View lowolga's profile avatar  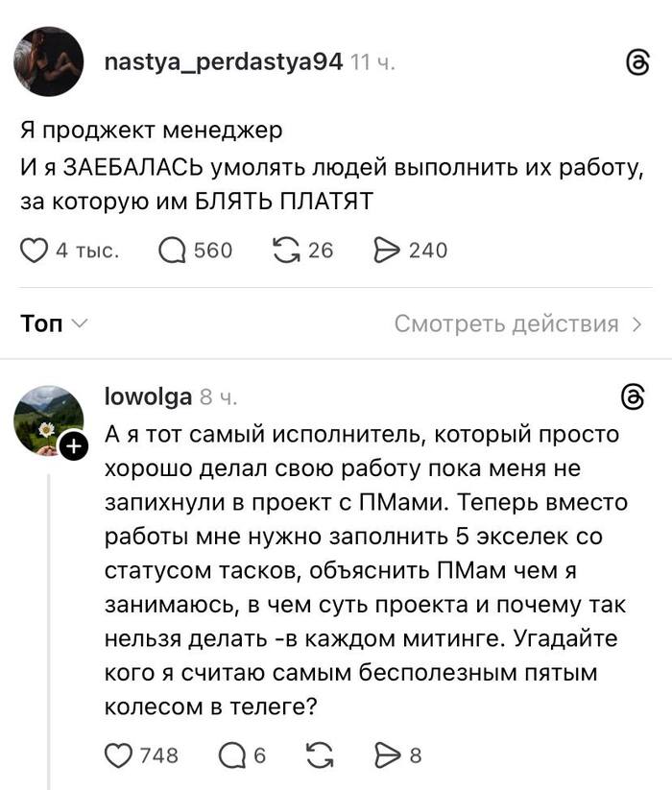(48, 419)
